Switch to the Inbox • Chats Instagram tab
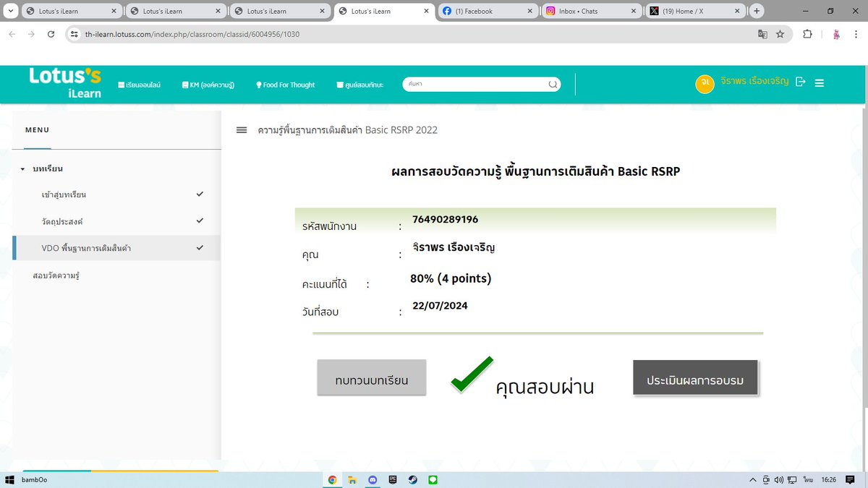The height and width of the screenshot is (488, 868). tap(591, 11)
